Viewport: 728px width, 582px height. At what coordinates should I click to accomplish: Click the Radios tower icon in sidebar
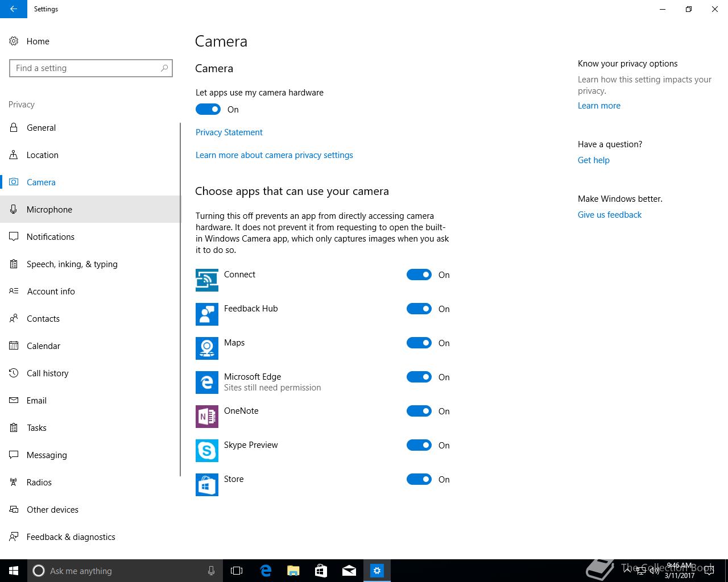click(14, 482)
